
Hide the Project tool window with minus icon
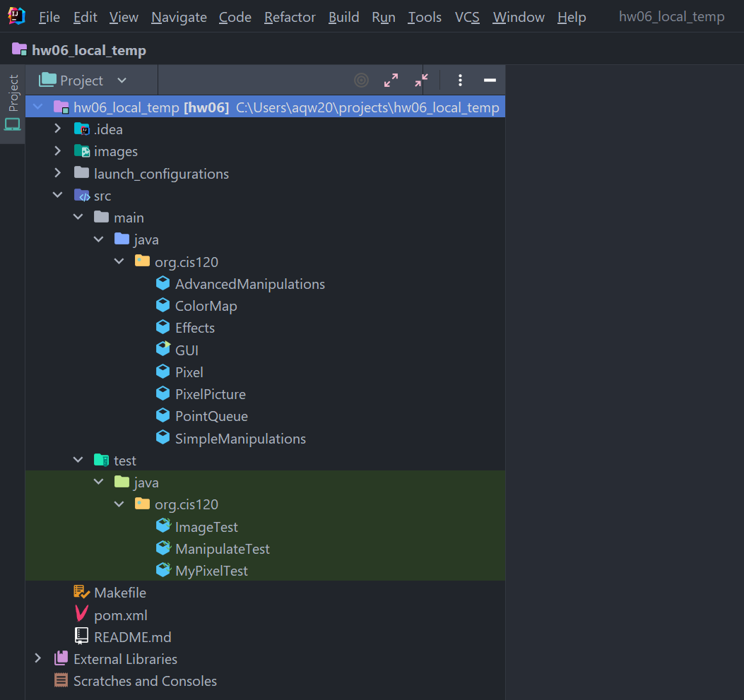point(490,80)
